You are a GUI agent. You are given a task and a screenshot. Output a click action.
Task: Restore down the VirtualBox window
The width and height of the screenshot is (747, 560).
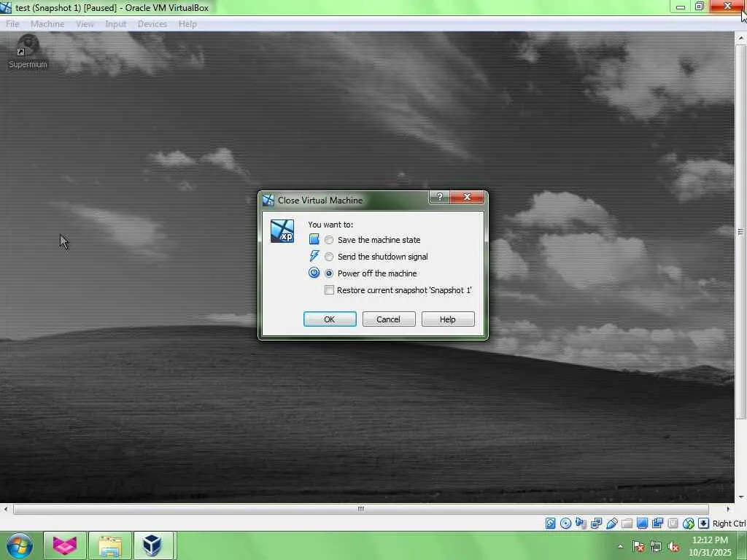[700, 7]
